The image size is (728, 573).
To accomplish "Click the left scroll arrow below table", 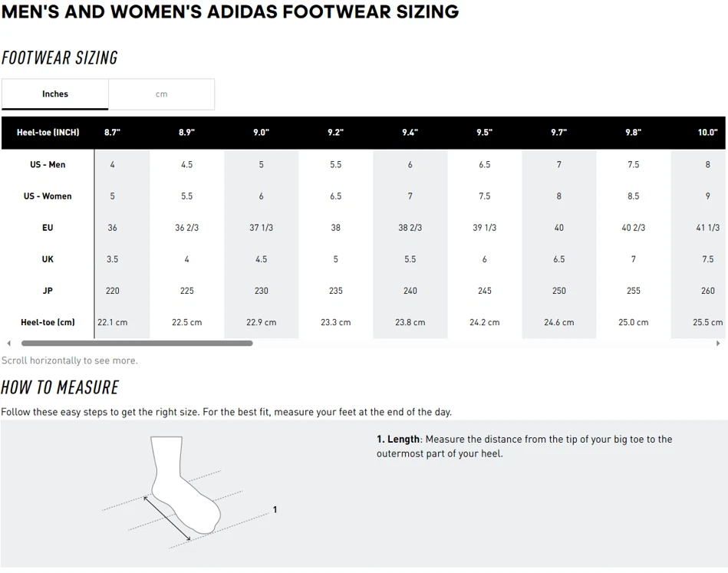I will [8, 344].
